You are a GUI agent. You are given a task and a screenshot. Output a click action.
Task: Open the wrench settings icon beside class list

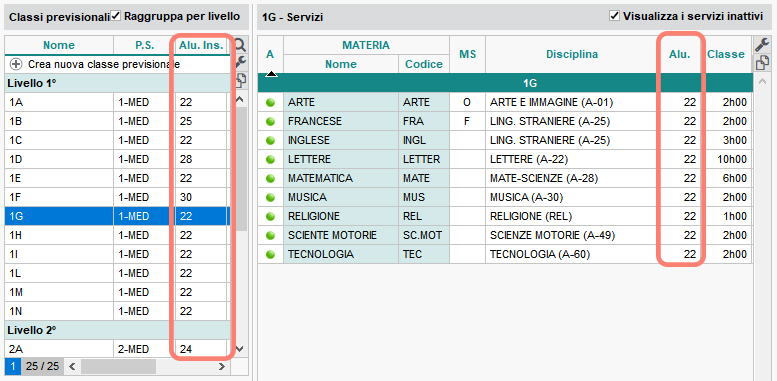pyautogui.click(x=241, y=62)
